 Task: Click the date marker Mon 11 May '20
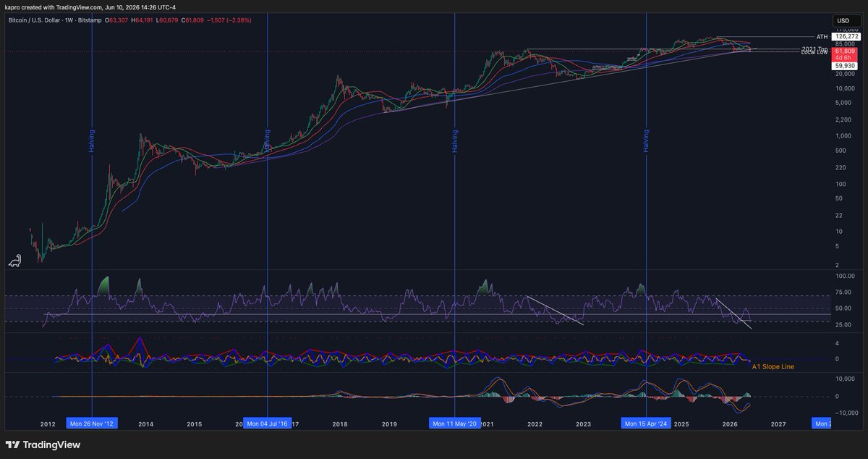[454, 424]
